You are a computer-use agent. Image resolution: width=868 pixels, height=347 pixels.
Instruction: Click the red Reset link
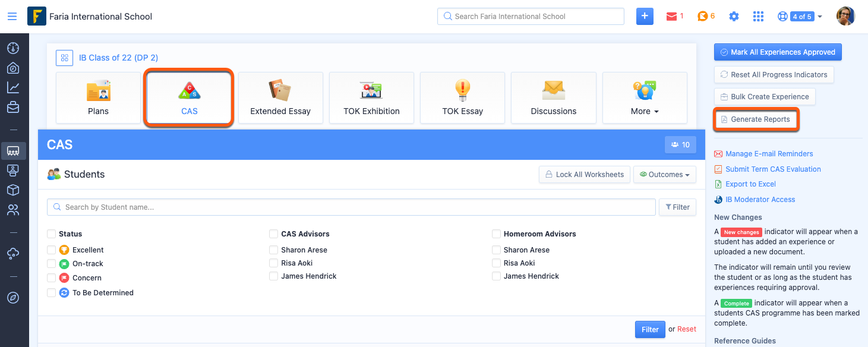pyautogui.click(x=687, y=329)
